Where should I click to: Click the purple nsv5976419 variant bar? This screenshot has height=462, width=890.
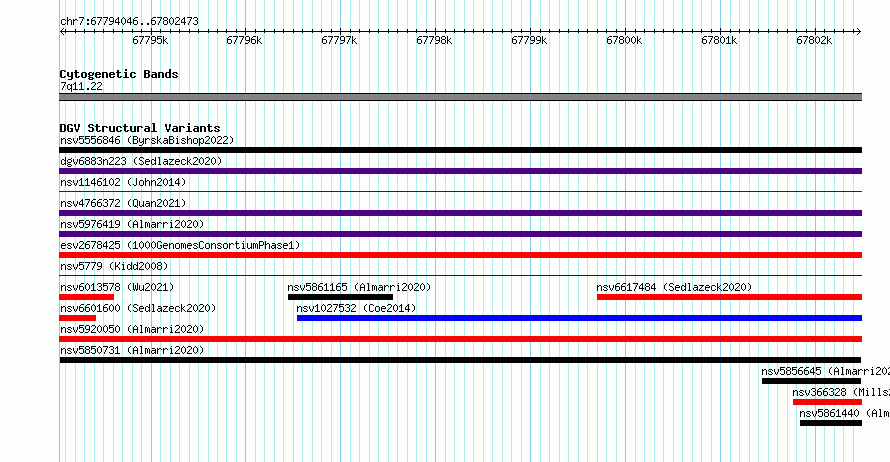pos(460,234)
